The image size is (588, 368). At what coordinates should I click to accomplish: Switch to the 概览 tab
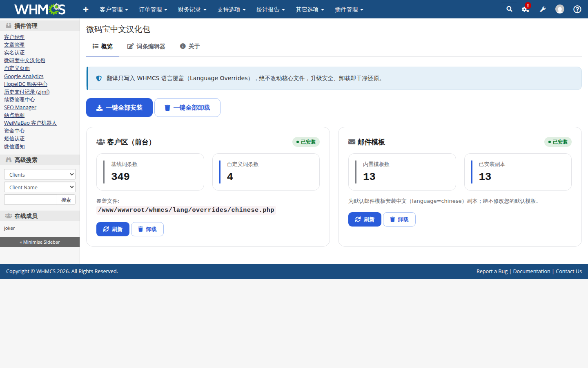tap(102, 46)
